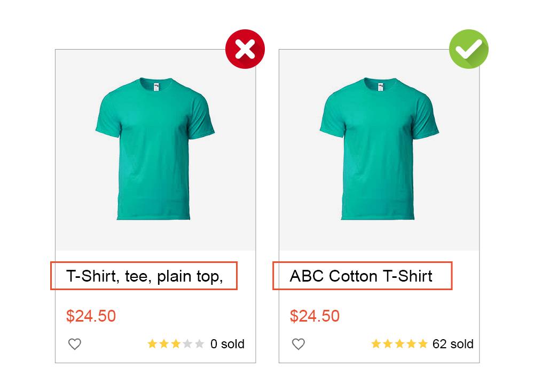Image resolution: width=534 pixels, height=392 pixels.
Task: Select the first star next to '62 sold'
Action: 376,344
